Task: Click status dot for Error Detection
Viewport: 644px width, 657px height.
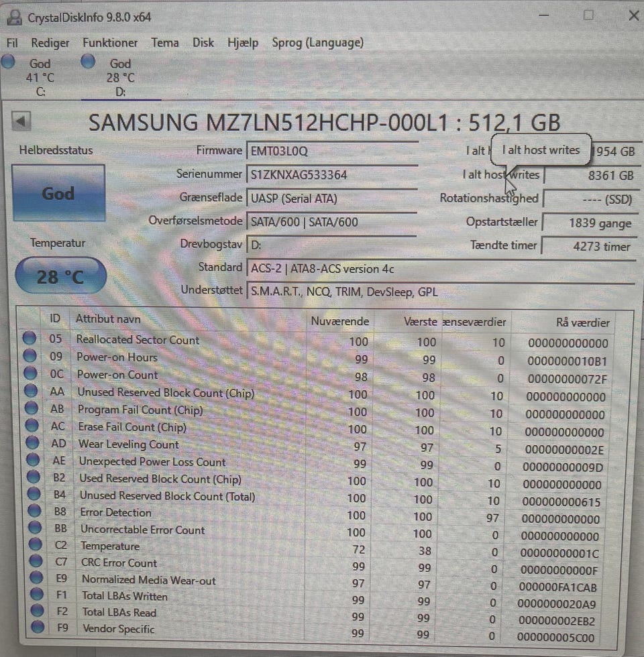Action: click(34, 511)
